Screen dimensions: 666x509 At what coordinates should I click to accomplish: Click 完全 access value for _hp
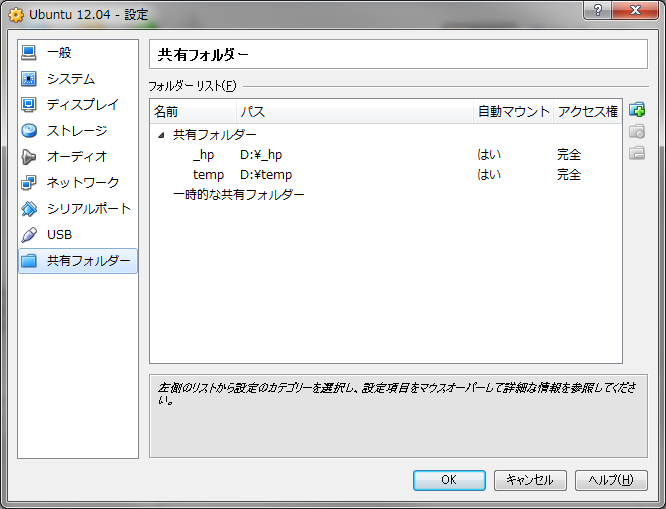[569, 155]
